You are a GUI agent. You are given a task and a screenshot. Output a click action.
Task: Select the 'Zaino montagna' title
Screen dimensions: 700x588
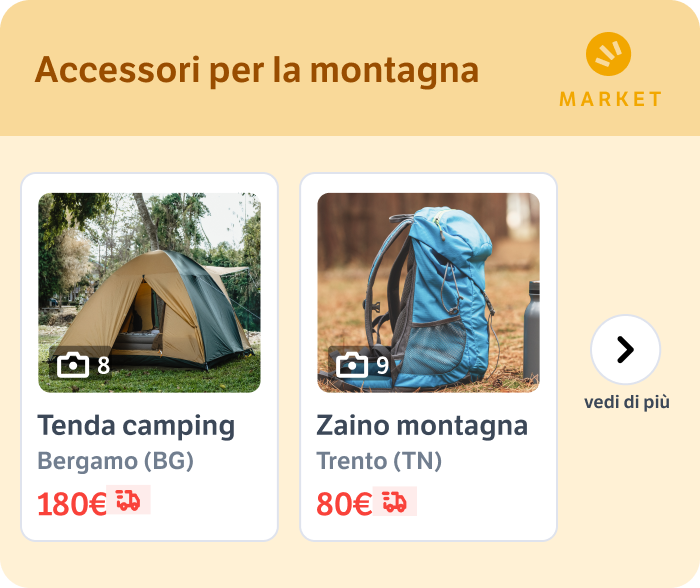point(422,425)
